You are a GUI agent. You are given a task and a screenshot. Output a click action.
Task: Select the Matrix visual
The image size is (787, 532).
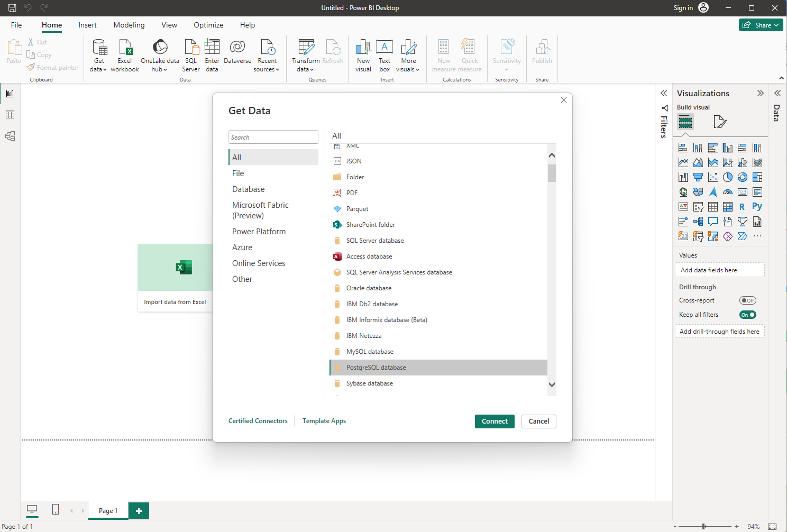click(x=728, y=207)
